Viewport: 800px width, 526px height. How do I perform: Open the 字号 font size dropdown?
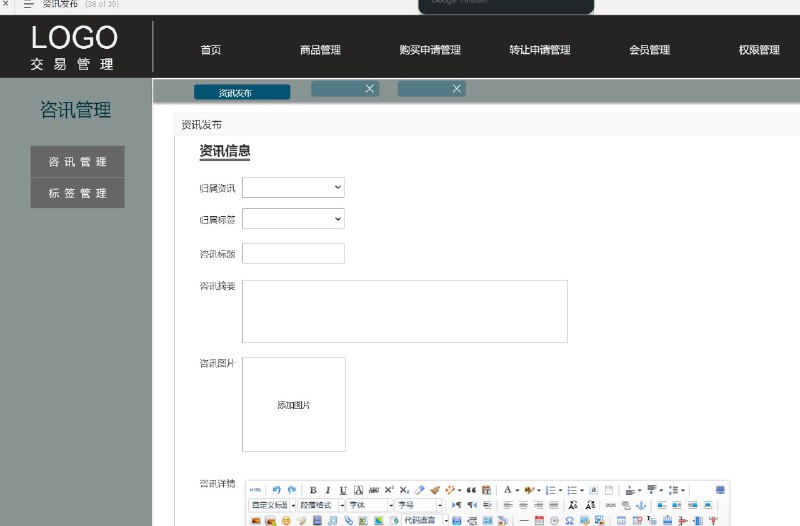click(x=419, y=505)
